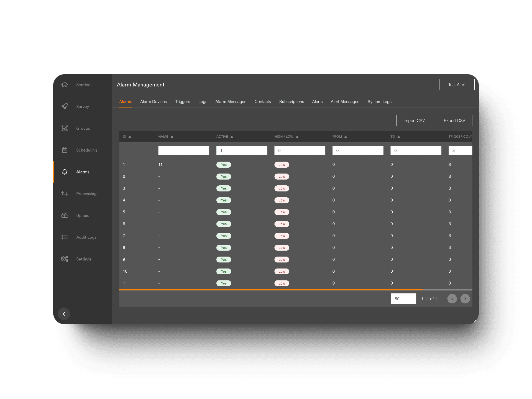Toggle the Yes pill on alarm 11
The width and height of the screenshot is (532, 399).
(x=223, y=283)
